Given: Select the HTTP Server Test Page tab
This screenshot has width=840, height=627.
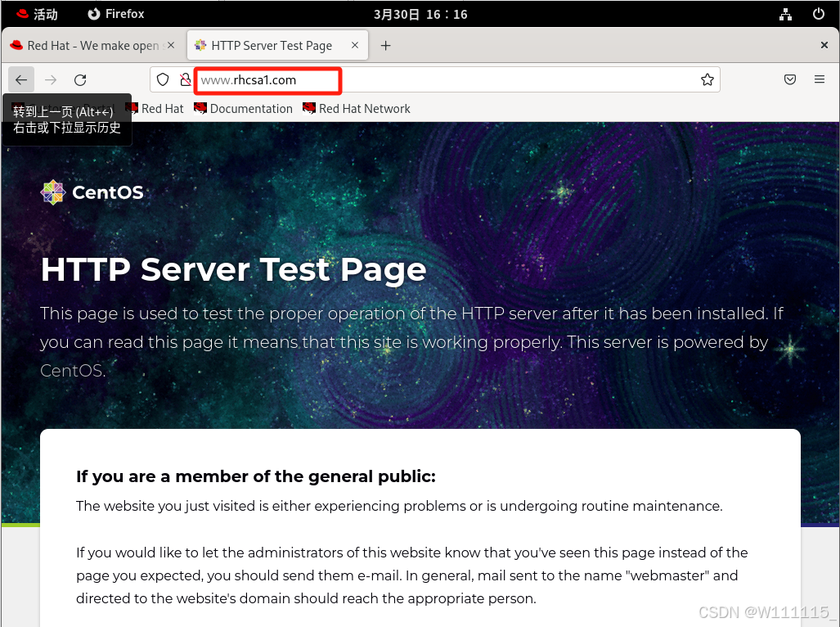Looking at the screenshot, I should click(277, 46).
